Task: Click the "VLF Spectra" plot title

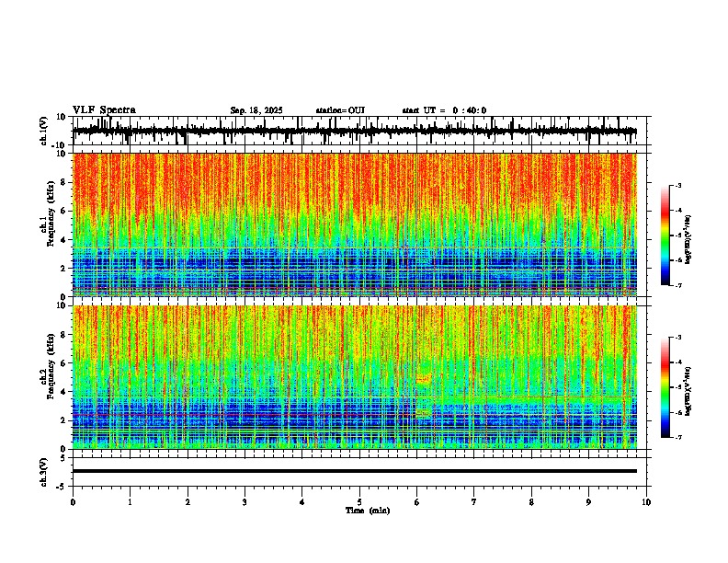Action: point(104,110)
